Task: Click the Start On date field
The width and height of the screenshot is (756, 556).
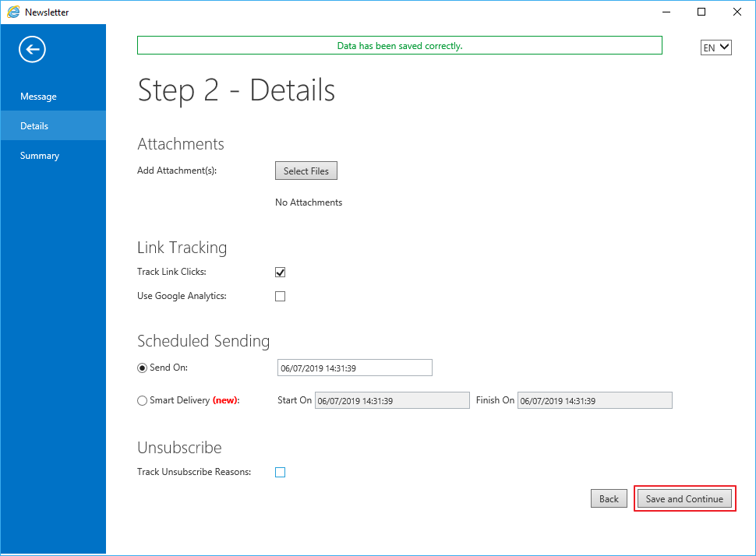Action: click(x=392, y=401)
